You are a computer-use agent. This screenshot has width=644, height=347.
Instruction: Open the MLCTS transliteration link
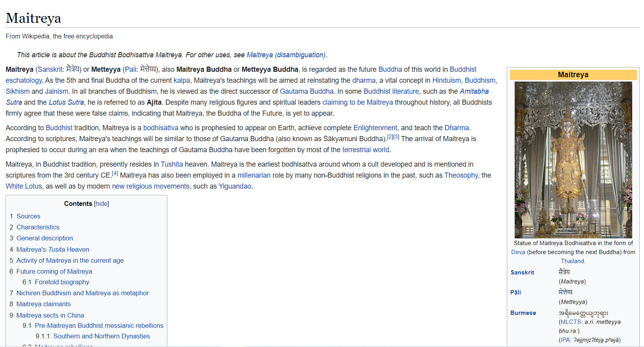pos(571,322)
